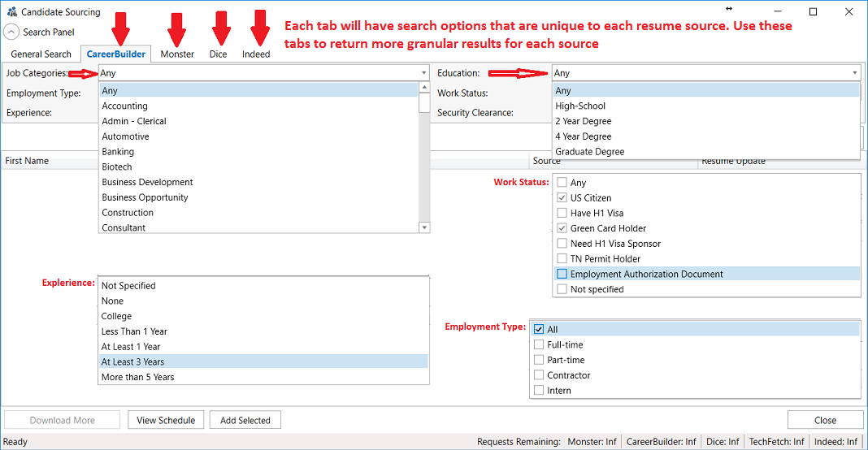868x450 pixels.
Task: Choose Admin - Clerical job category
Action: click(258, 121)
